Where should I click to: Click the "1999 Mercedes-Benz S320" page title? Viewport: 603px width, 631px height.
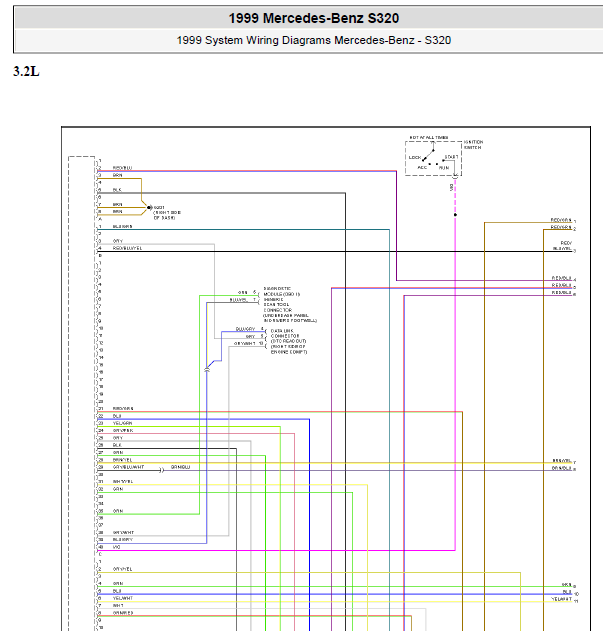[314, 18]
